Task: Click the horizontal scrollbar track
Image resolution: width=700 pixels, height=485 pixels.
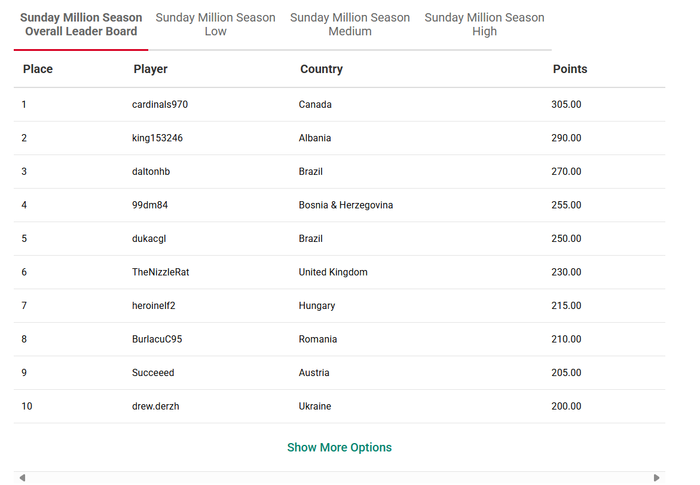Action: point(339,478)
